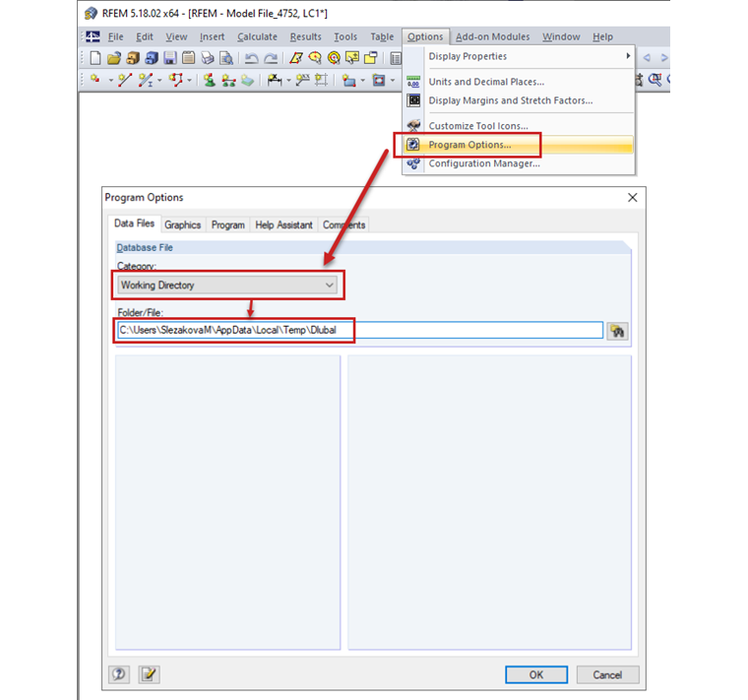The width and height of the screenshot is (748, 700).
Task: Print graphic with the printer icon
Action: [208, 58]
